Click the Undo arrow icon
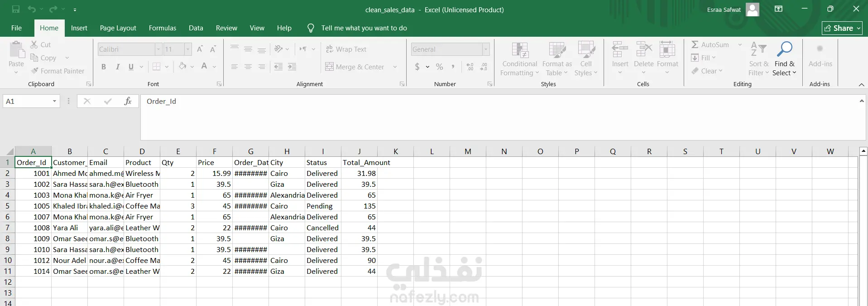868x306 pixels. (31, 9)
